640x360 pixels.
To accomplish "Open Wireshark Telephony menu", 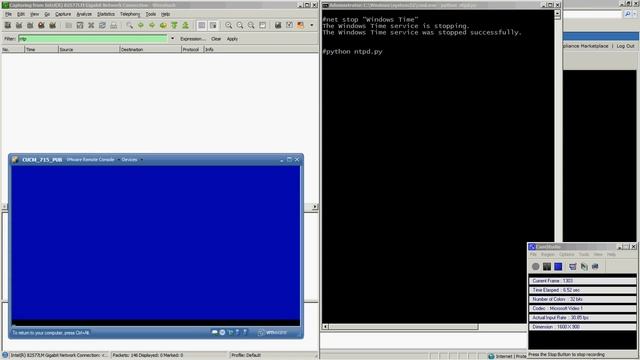I will (x=130, y=14).
